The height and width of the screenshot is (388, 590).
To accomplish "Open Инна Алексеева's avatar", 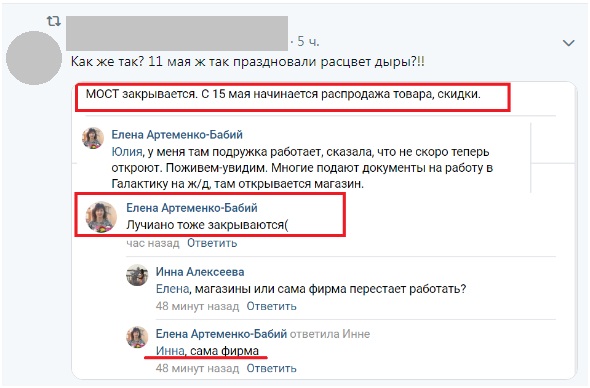I will tap(137, 275).
